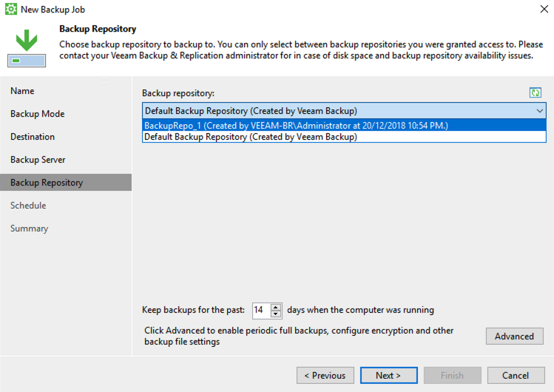Cancel the new backup job wizard
Viewport: 554px width, 392px height.
coord(516,376)
